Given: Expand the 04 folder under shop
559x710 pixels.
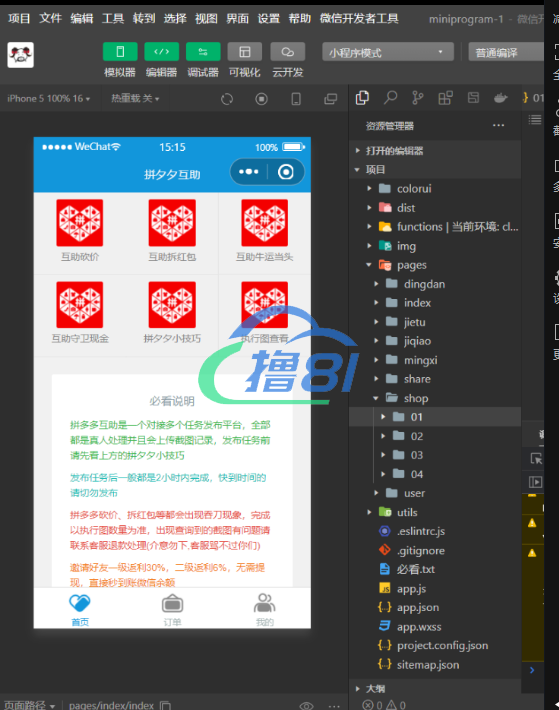Looking at the screenshot, I should pyautogui.click(x=435, y=474).
